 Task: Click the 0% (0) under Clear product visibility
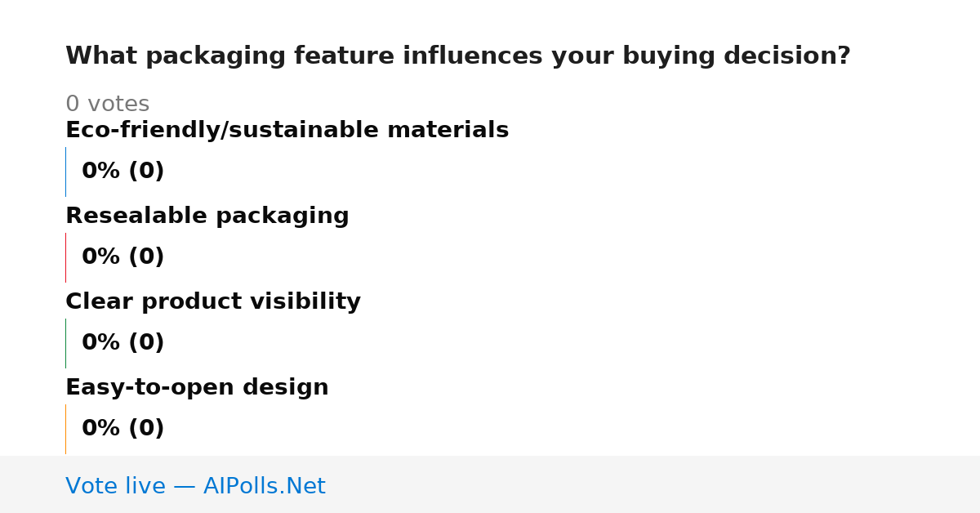click(123, 342)
